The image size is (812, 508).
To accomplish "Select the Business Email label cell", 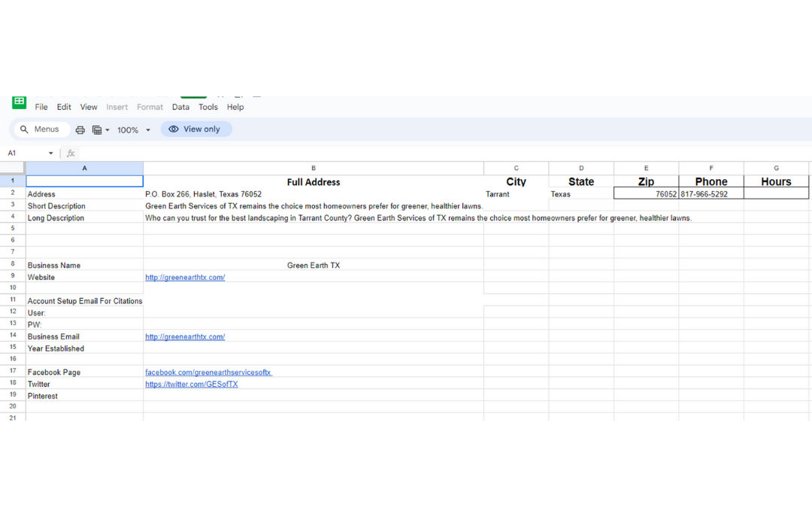I will 84,336.
